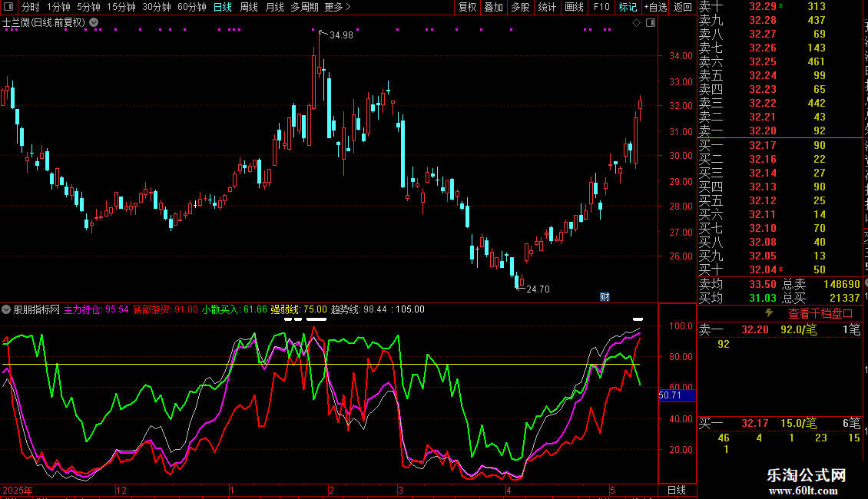Click the 趋势线: 98.44 indicator label
The image size is (868, 499).
(359, 309)
